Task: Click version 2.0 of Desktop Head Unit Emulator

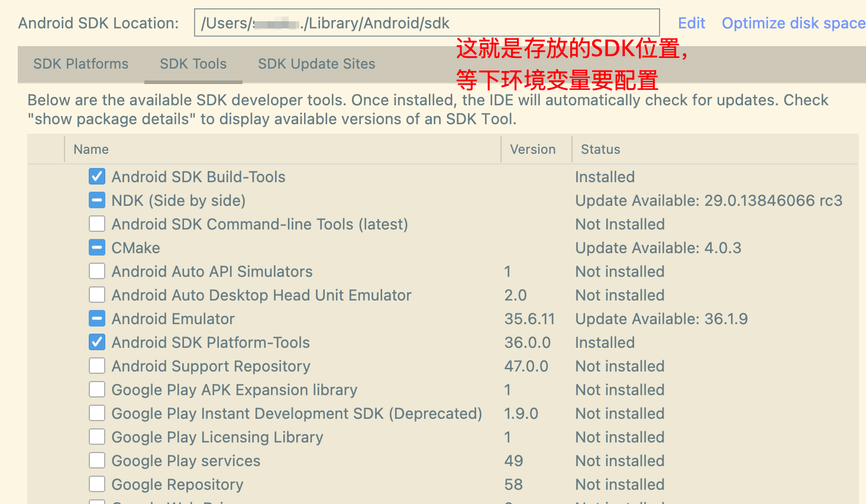Action: 516,295
